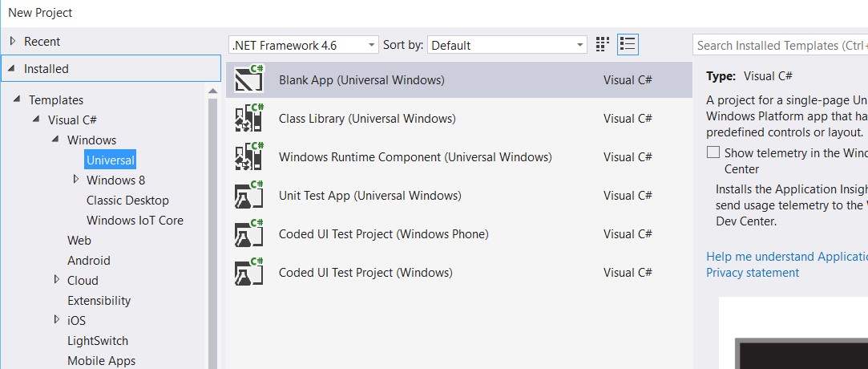Open the Sort by Default dropdown
Image resolution: width=868 pixels, height=369 pixels.
[507, 45]
